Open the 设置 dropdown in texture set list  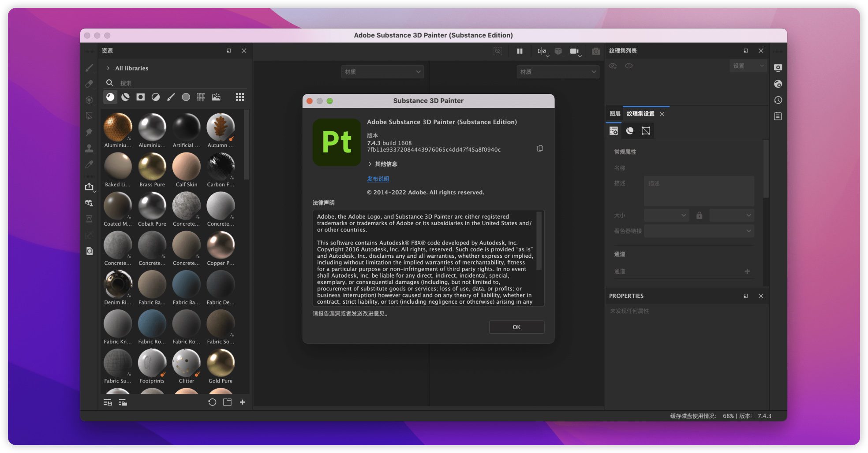pos(748,66)
